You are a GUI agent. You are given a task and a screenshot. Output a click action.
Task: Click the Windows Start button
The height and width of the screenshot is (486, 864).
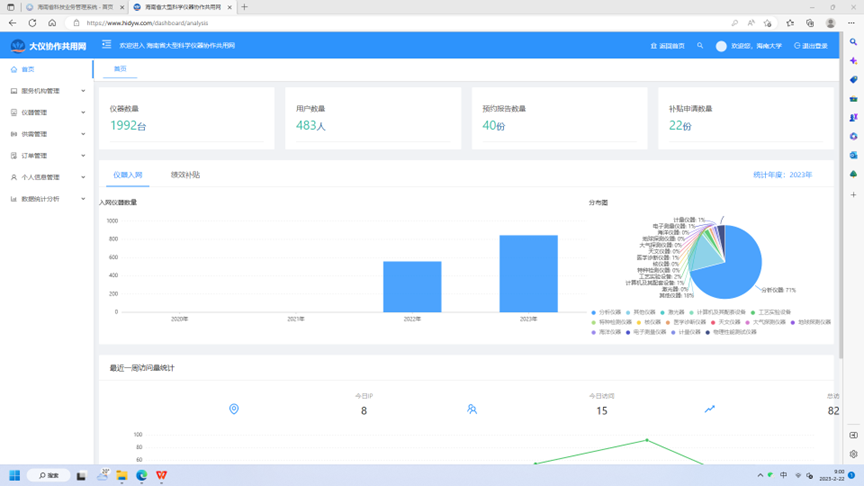pos(15,475)
